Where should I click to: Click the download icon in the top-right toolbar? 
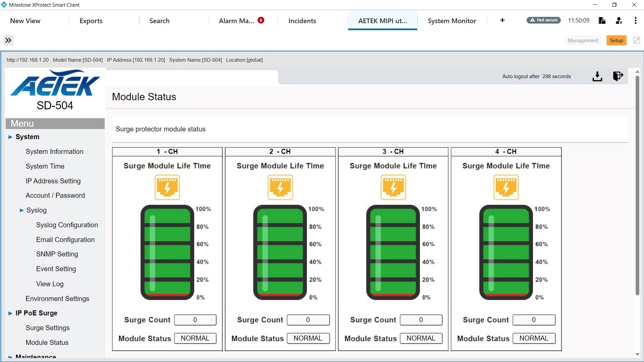coord(598,75)
